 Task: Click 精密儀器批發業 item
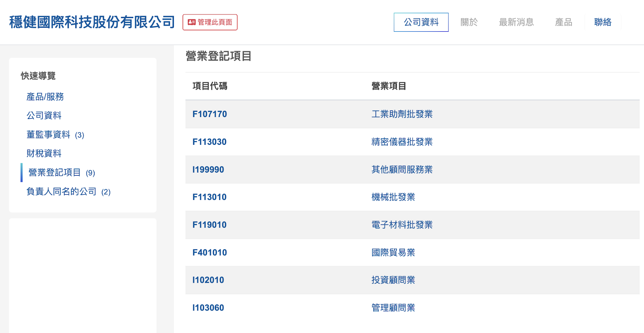(402, 142)
